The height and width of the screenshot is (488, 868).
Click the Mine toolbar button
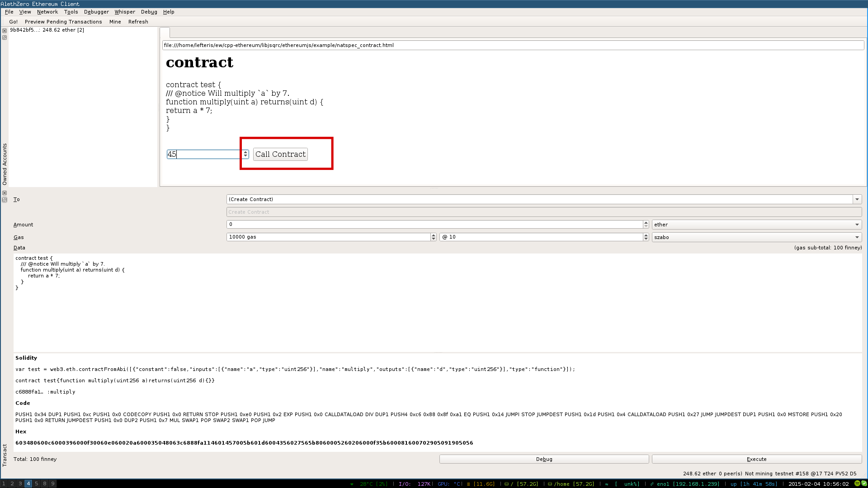[115, 21]
